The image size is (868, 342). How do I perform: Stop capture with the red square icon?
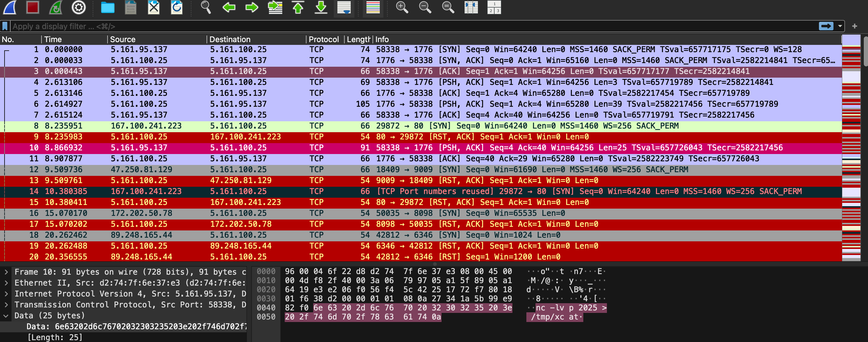[x=33, y=7]
